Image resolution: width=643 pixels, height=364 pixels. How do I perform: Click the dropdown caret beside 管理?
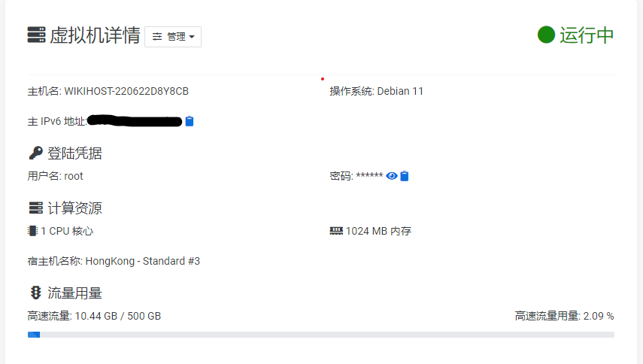[192, 37]
